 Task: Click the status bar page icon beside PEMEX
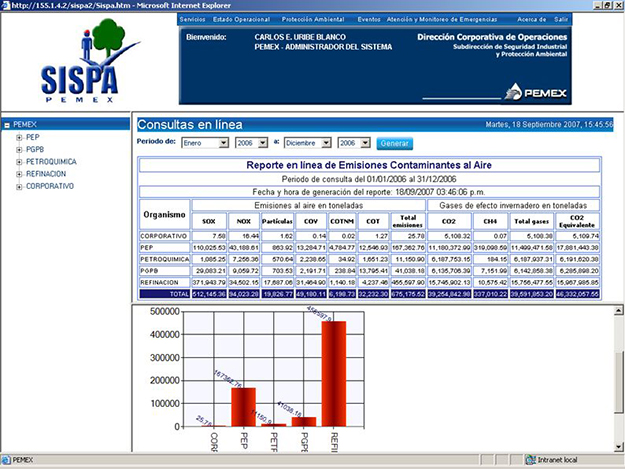point(6,460)
